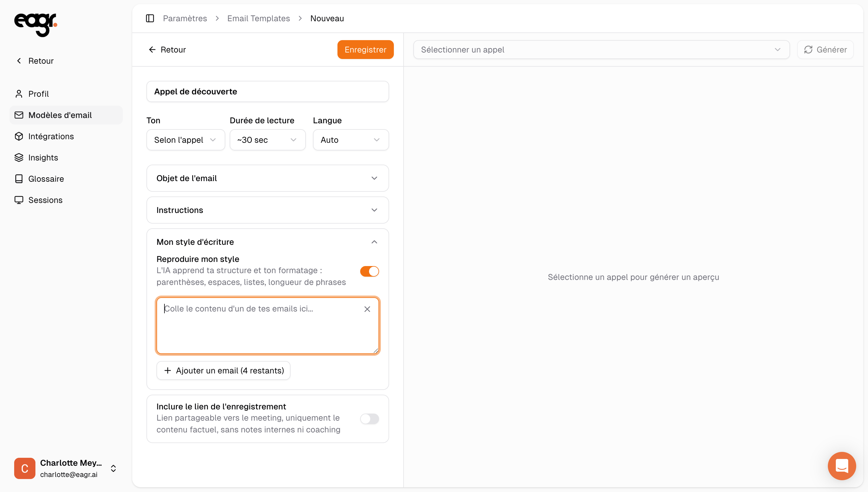The image size is (868, 492).
Task: Click Ajouter un email button
Action: [223, 370]
